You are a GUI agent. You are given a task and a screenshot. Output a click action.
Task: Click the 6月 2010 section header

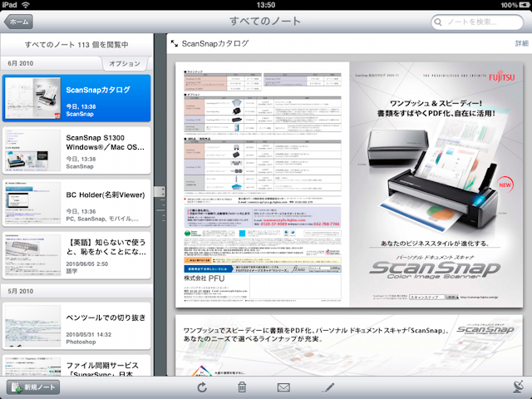click(x=21, y=63)
